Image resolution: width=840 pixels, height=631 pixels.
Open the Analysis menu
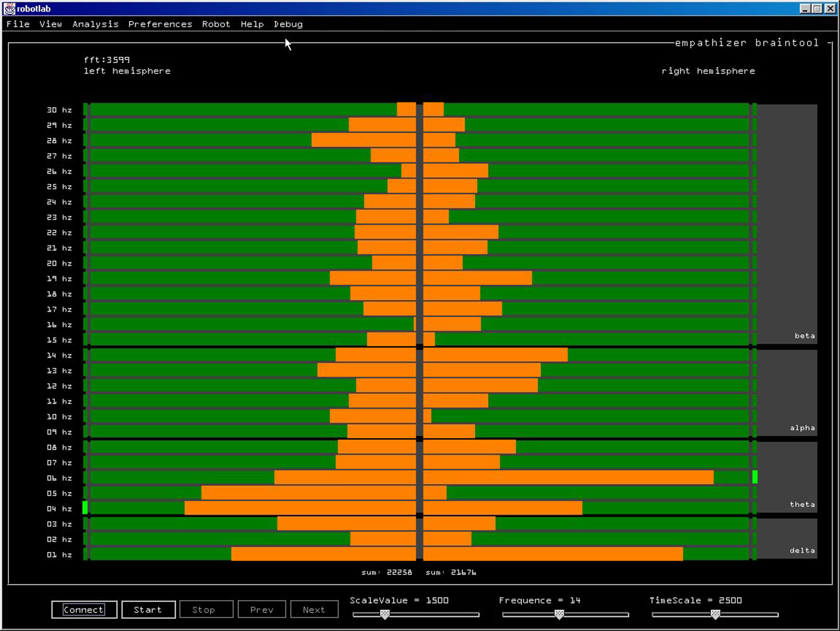(x=95, y=24)
